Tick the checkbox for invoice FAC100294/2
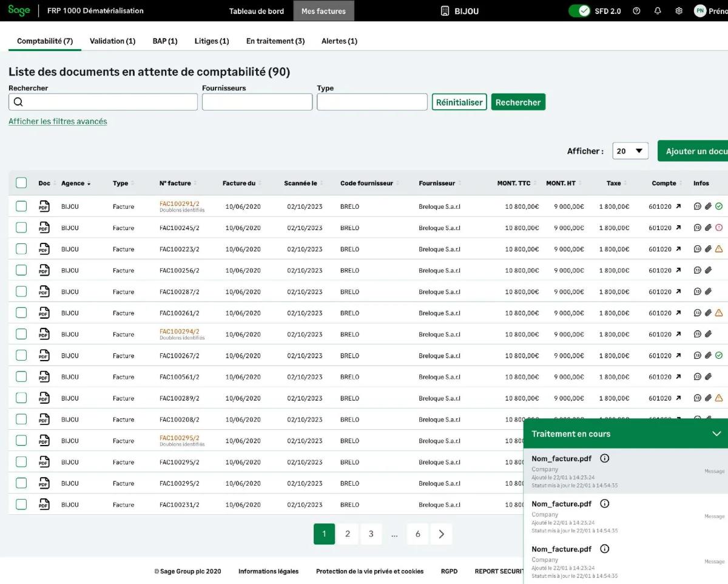728x584 pixels. point(21,334)
